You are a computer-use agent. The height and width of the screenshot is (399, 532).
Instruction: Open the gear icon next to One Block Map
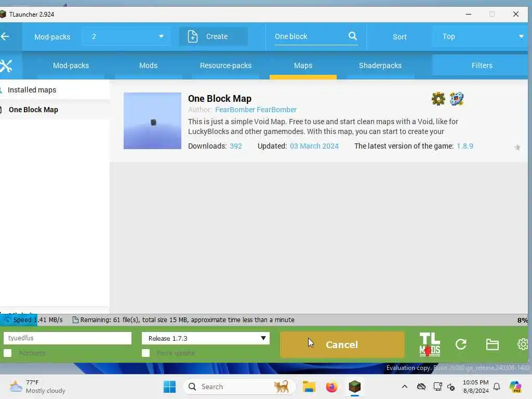pyautogui.click(x=438, y=99)
